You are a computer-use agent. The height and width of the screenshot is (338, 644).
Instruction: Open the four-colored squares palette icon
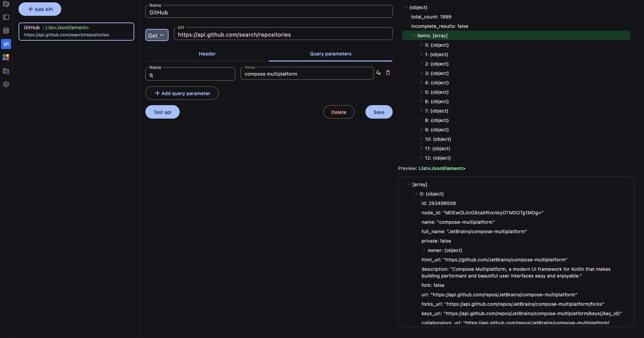tap(6, 57)
